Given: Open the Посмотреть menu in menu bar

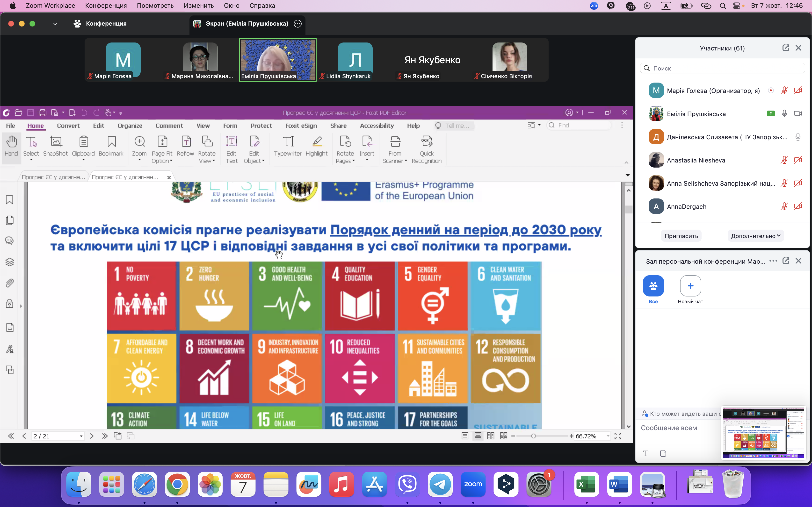Looking at the screenshot, I should click(155, 6).
